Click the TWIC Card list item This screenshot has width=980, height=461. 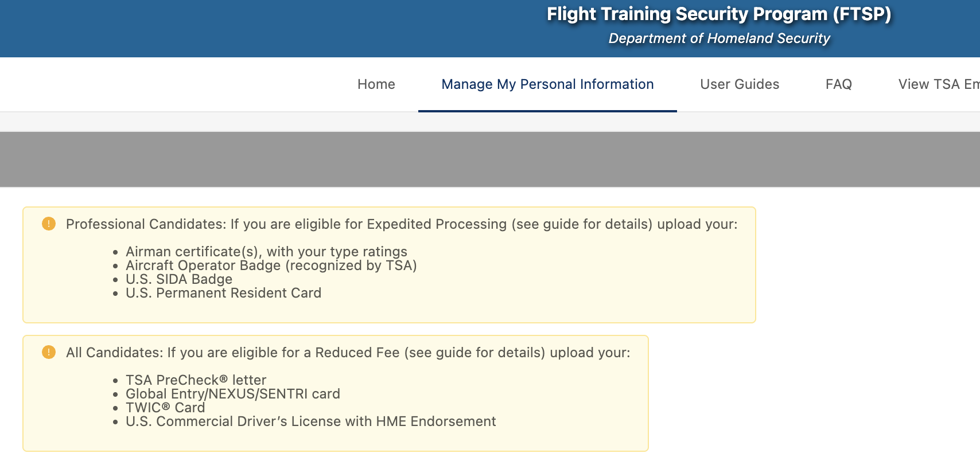(165, 408)
